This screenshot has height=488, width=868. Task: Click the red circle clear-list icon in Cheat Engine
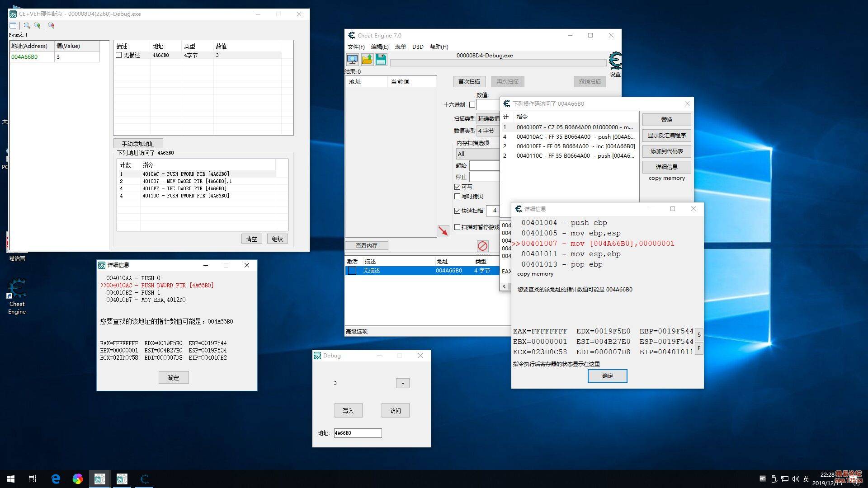coord(482,246)
